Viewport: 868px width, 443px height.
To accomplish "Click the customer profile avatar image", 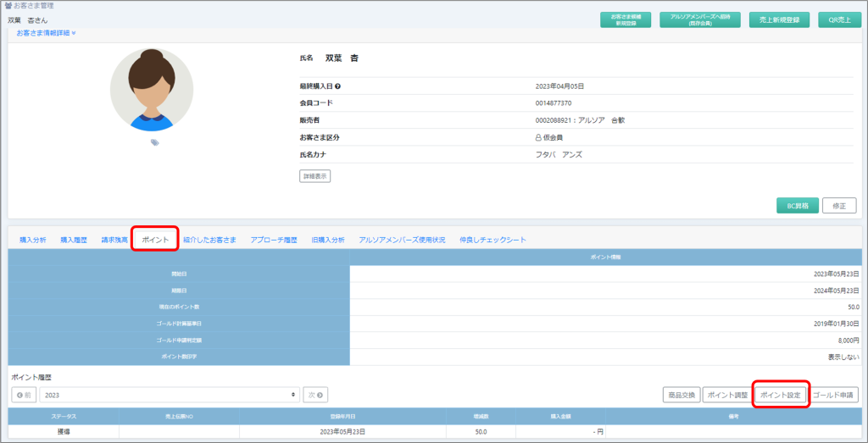I will click(152, 90).
